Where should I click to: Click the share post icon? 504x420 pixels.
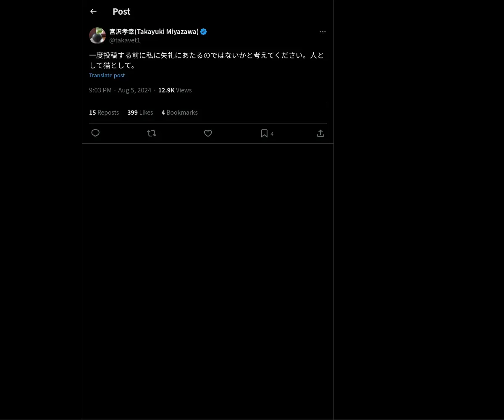coord(320,133)
